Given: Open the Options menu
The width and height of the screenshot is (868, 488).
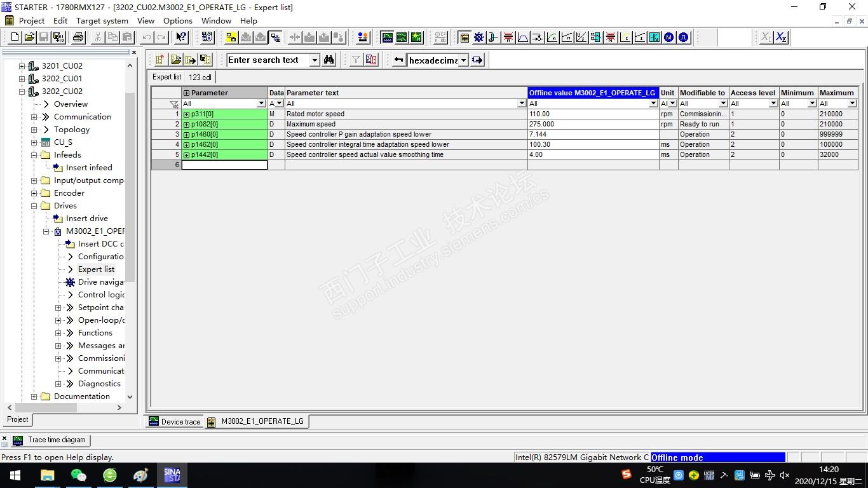Looking at the screenshot, I should coord(178,20).
